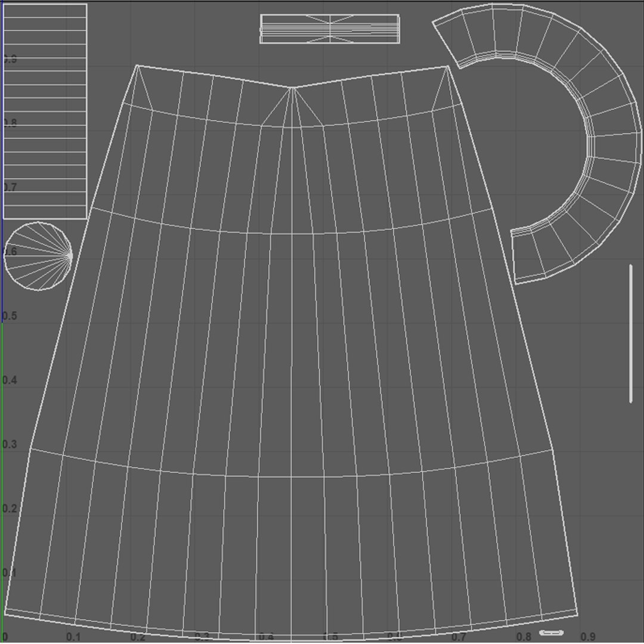The image size is (644, 644).
Task: Select the large fan-shaped UV shell
Action: pos(291,353)
